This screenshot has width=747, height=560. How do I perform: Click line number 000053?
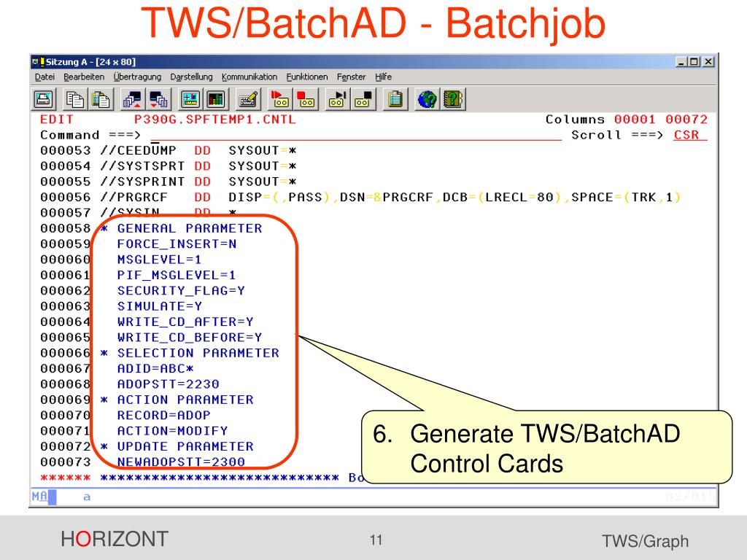tap(65, 151)
